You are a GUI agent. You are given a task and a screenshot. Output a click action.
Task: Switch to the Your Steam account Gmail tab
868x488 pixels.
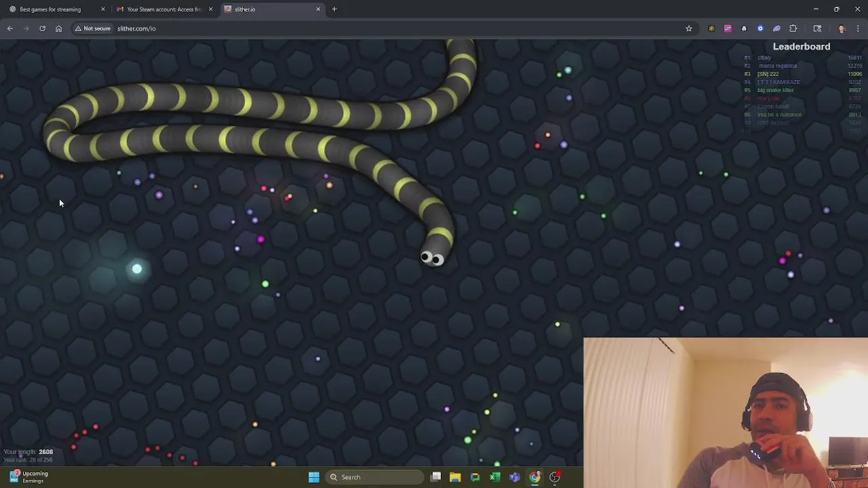pyautogui.click(x=164, y=9)
